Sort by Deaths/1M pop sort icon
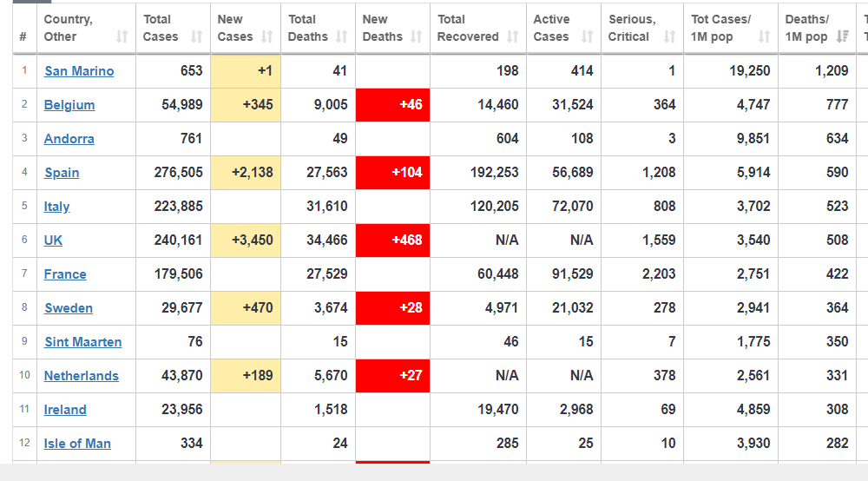Screen dimensions: 868x481 (x=843, y=36)
